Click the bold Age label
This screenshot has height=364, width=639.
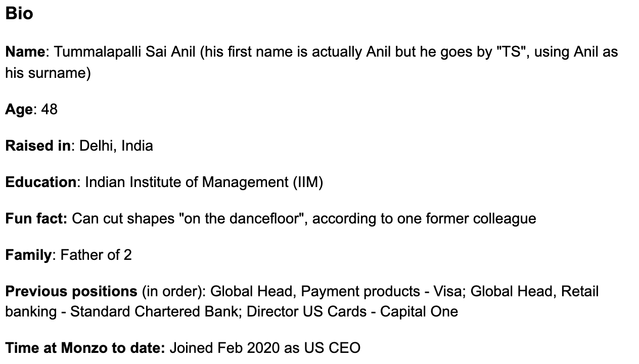pyautogui.click(x=19, y=109)
